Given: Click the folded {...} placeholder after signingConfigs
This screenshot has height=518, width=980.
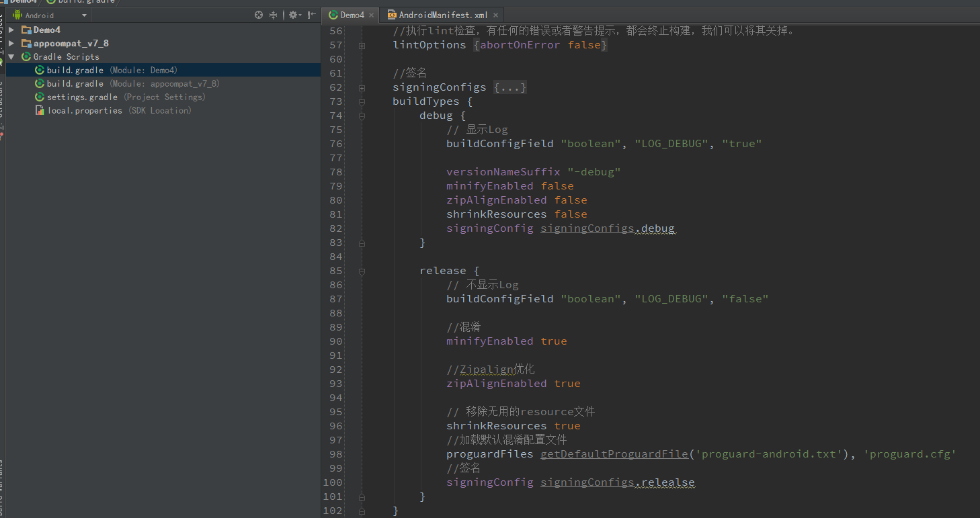Looking at the screenshot, I should 510,87.
